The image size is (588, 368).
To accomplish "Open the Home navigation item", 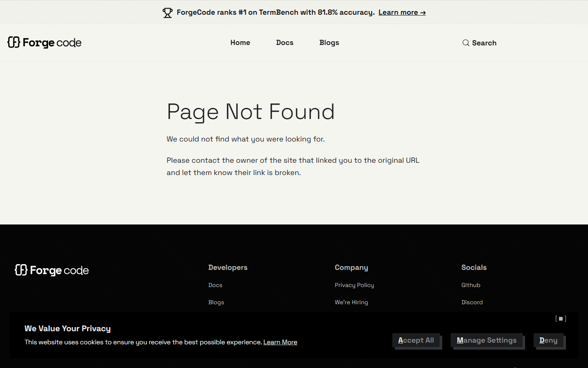I will pos(240,43).
